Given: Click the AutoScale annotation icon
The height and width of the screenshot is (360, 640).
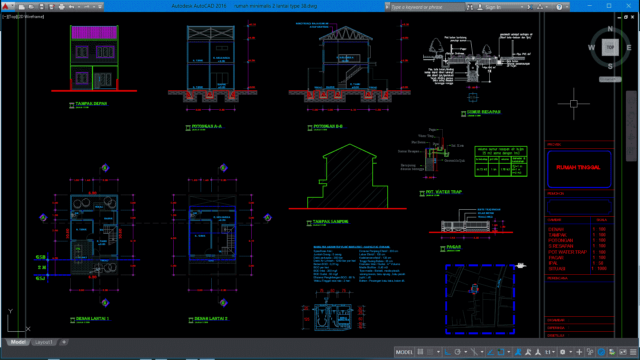Looking at the screenshot, I should tap(528, 352).
